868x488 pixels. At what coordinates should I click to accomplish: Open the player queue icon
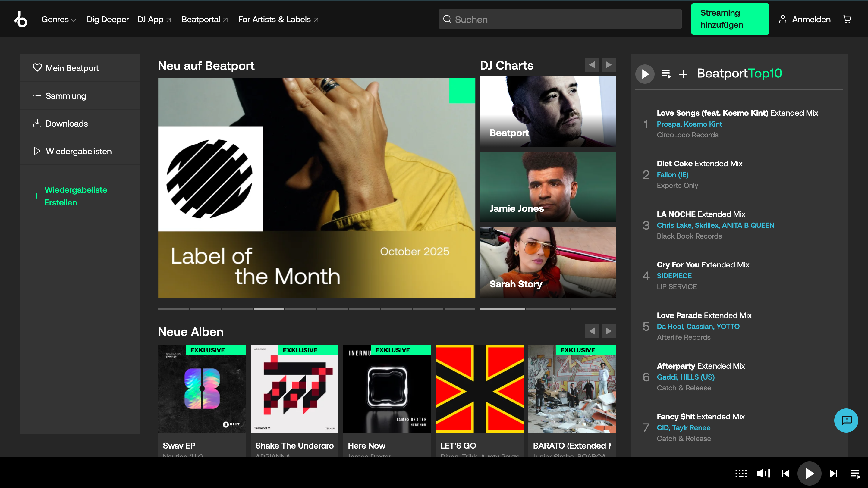click(856, 474)
